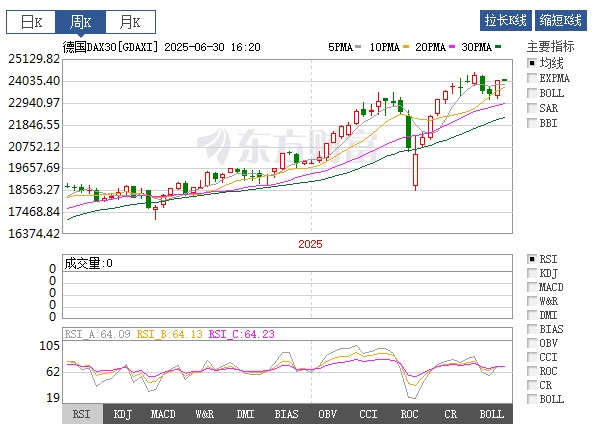
Task: Click the 30PMA green legend swatch
Action: pyautogui.click(x=498, y=47)
